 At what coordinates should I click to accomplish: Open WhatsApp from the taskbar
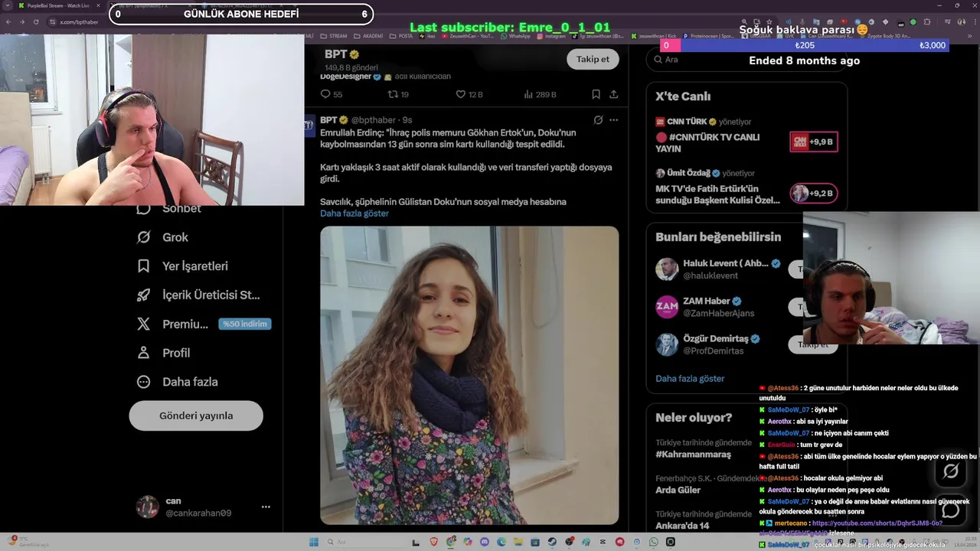[653, 542]
